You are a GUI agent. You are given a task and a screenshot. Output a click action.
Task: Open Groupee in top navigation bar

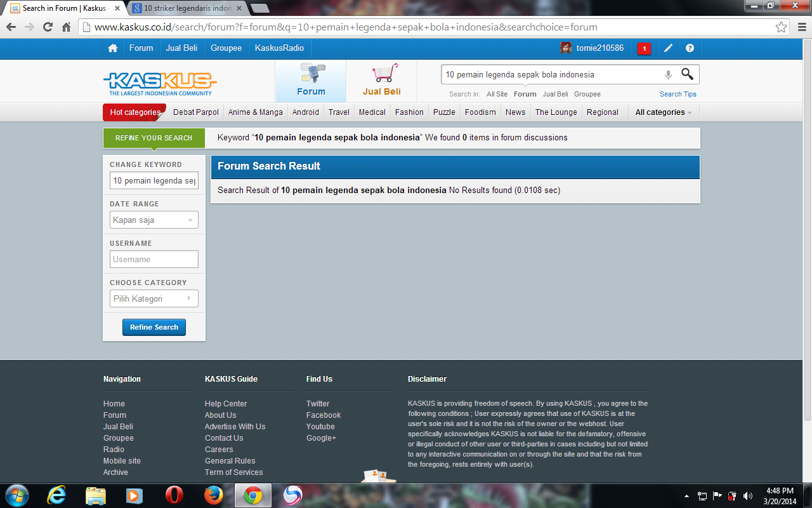[x=226, y=48]
